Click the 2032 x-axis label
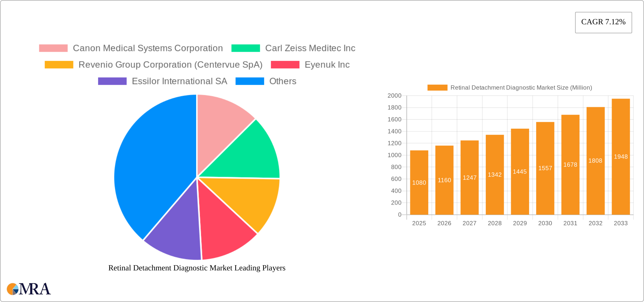644x302 pixels. click(596, 223)
